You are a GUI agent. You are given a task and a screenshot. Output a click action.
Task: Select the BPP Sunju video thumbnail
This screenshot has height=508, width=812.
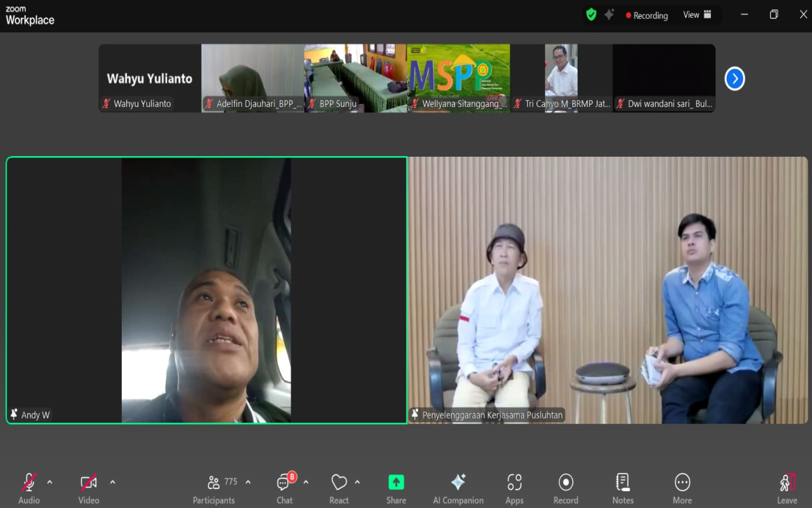355,78
